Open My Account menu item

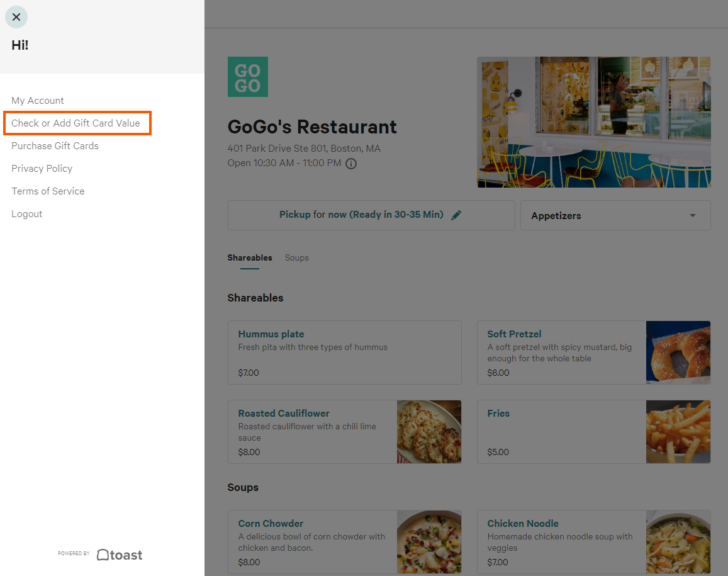click(38, 101)
